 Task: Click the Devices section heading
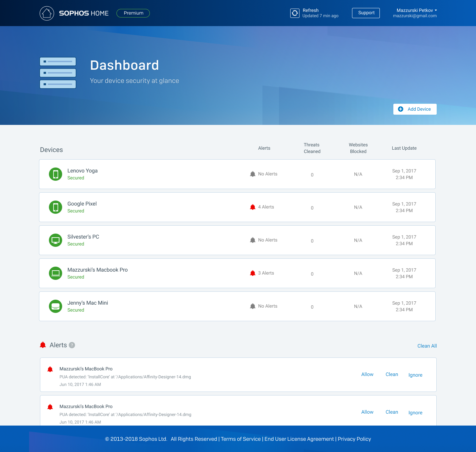pyautogui.click(x=51, y=150)
